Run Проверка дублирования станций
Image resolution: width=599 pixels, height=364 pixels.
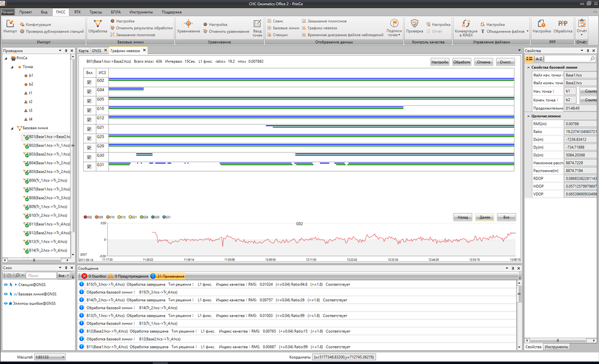[x=52, y=31]
